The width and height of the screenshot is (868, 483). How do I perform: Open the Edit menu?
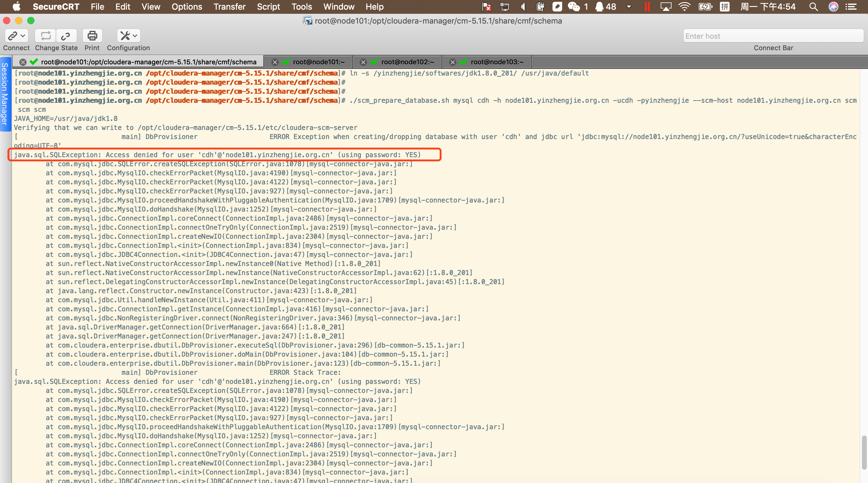pos(123,7)
